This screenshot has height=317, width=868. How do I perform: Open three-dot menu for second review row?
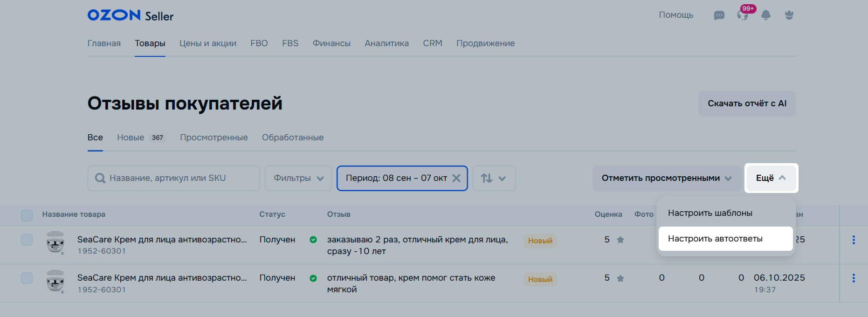click(853, 278)
